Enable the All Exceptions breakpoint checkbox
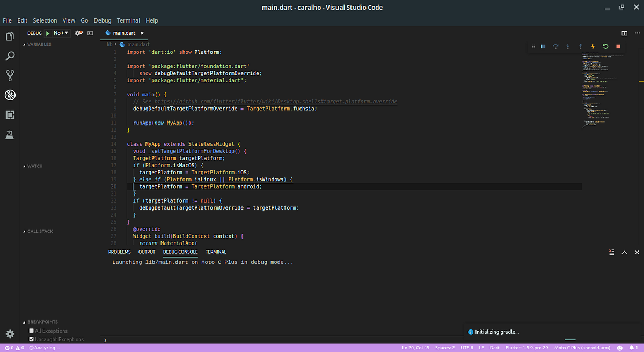644x352 pixels. click(31, 331)
